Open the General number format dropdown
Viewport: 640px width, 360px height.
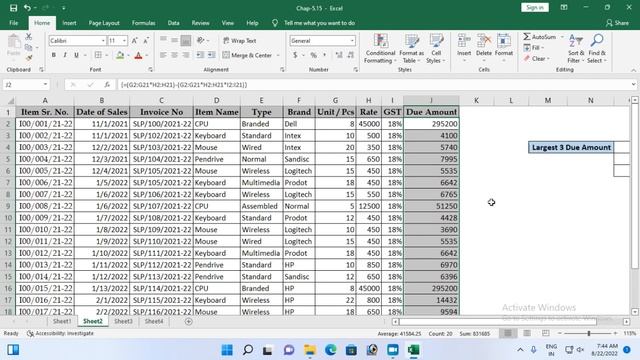(352, 40)
